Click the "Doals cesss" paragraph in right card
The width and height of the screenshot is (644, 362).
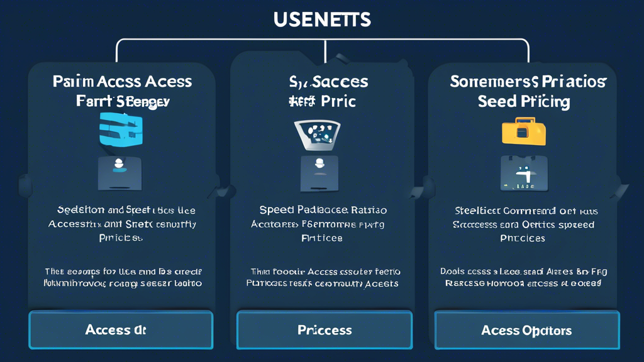tap(523, 272)
